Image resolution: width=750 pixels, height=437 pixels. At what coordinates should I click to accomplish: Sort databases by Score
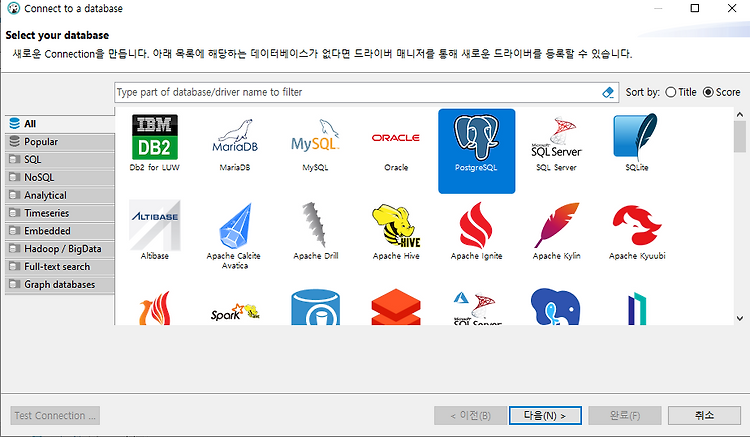(x=721, y=92)
